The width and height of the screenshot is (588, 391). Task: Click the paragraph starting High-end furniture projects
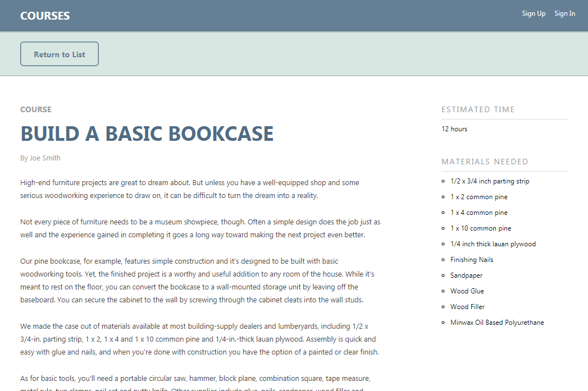point(190,189)
